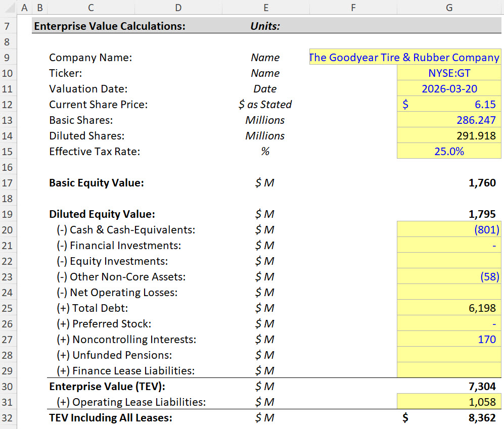Select column F header
This screenshot has width=504, height=429.
pyautogui.click(x=353, y=7)
